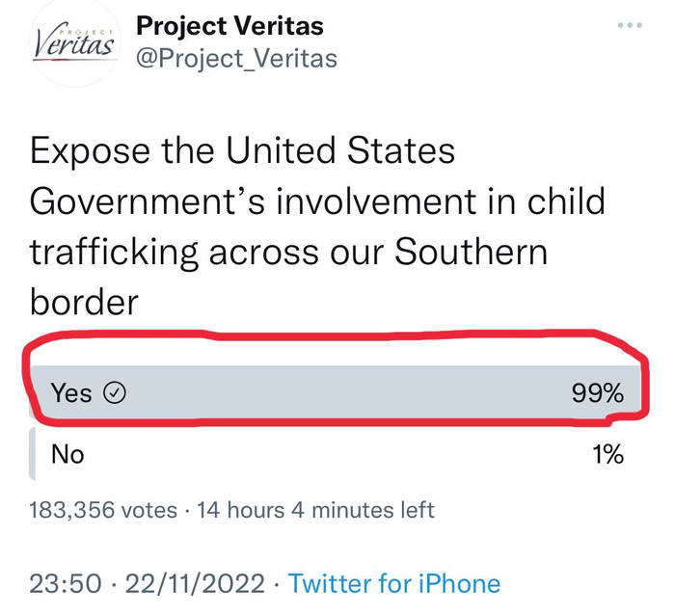Open the three-dot more options menu

[x=631, y=25]
